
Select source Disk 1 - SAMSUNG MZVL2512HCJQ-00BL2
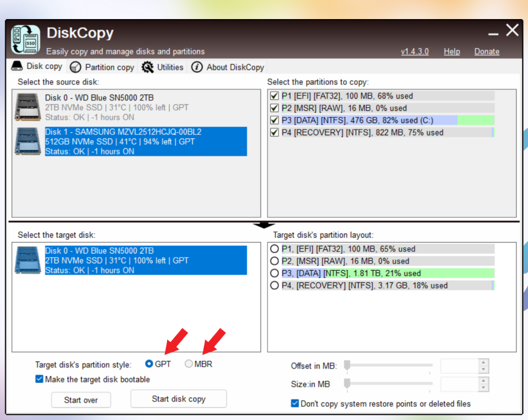pyautogui.click(x=146, y=141)
